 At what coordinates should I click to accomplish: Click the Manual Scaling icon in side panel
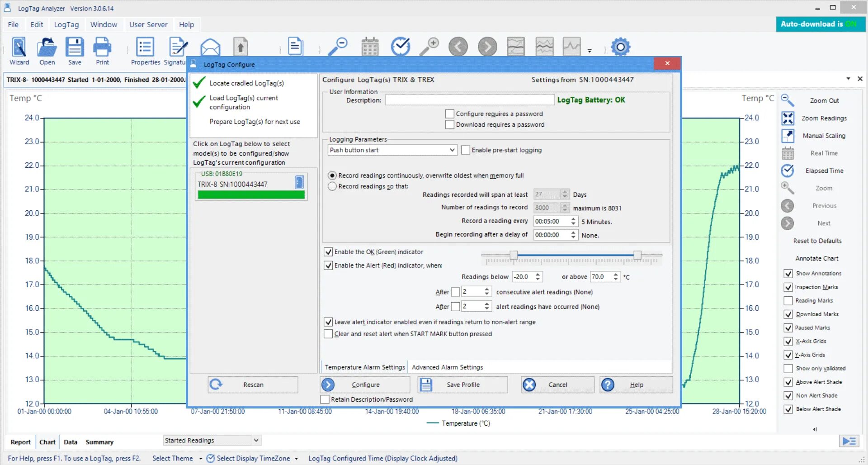click(788, 136)
